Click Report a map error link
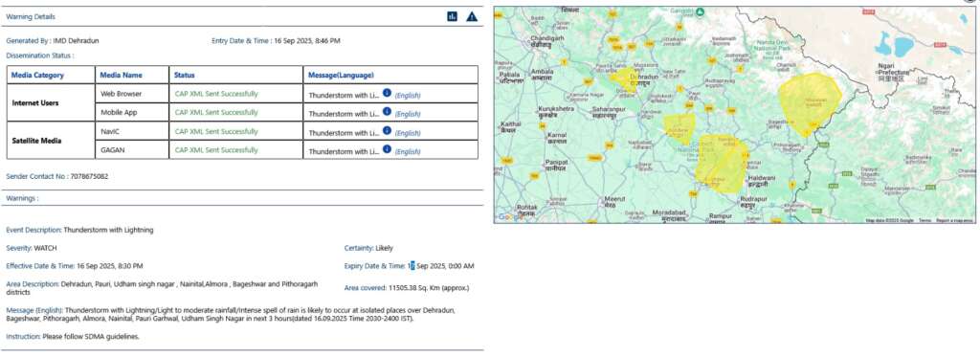Image resolution: width=980 pixels, height=357 pixels. tap(954, 220)
